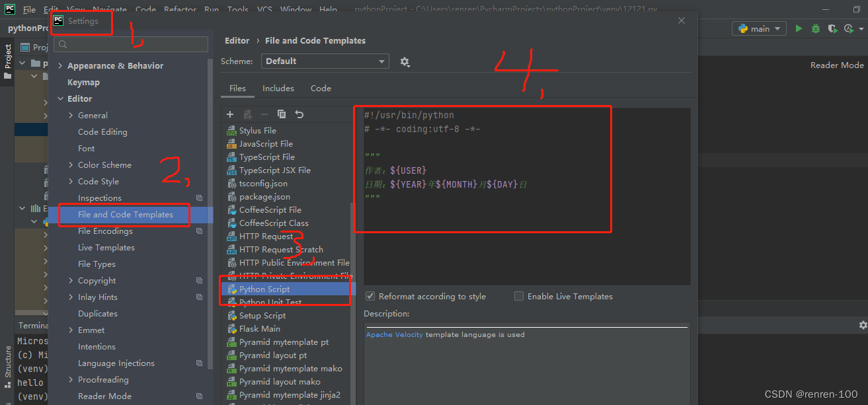
Task: Expand Appearance & Behavior settings group
Action: 61,66
